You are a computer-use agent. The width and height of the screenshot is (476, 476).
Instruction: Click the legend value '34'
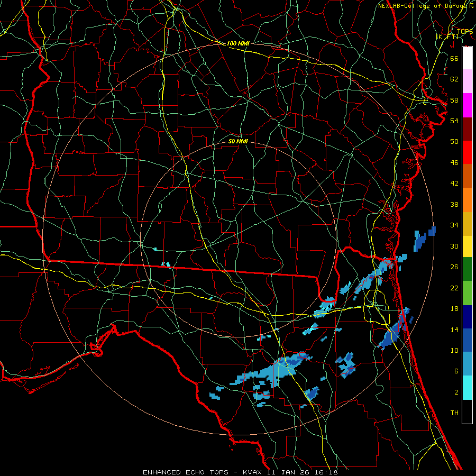point(454,225)
